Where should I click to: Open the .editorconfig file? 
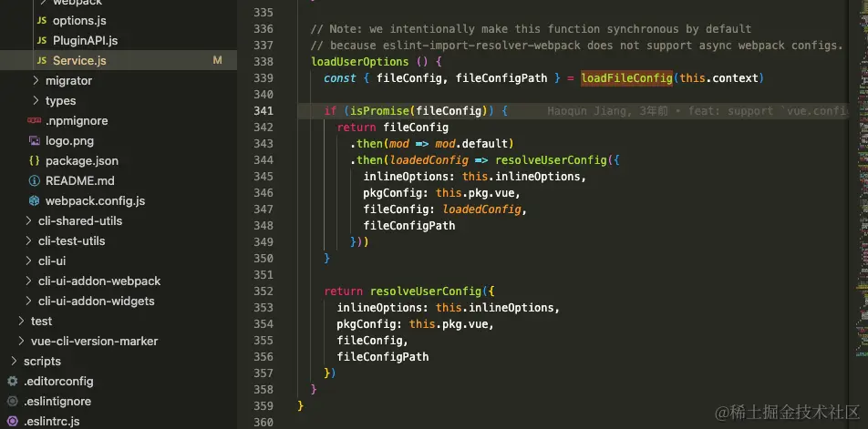click(58, 382)
